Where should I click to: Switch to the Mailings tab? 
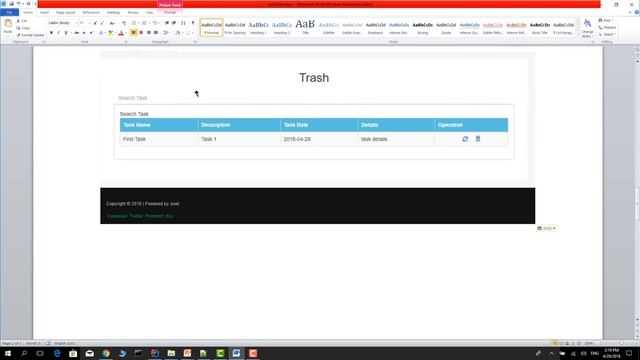[x=113, y=12]
